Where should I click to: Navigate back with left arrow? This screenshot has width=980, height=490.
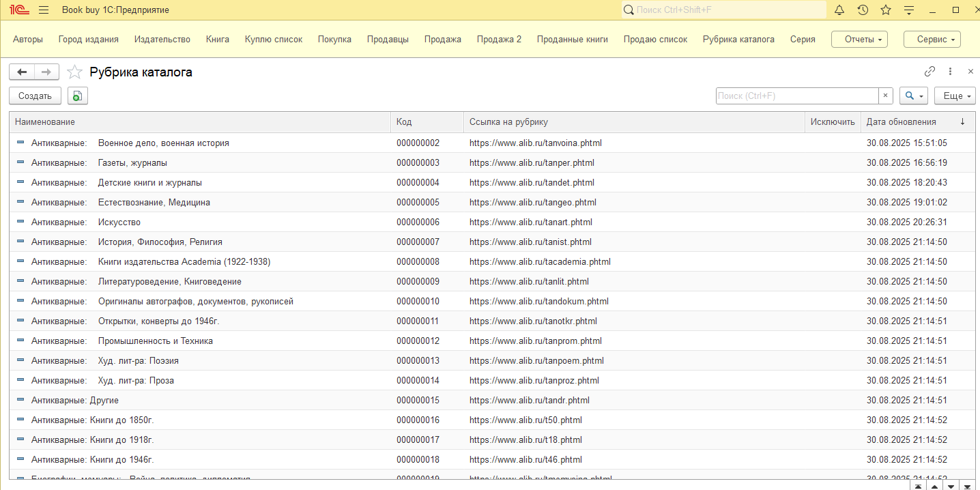pos(22,72)
